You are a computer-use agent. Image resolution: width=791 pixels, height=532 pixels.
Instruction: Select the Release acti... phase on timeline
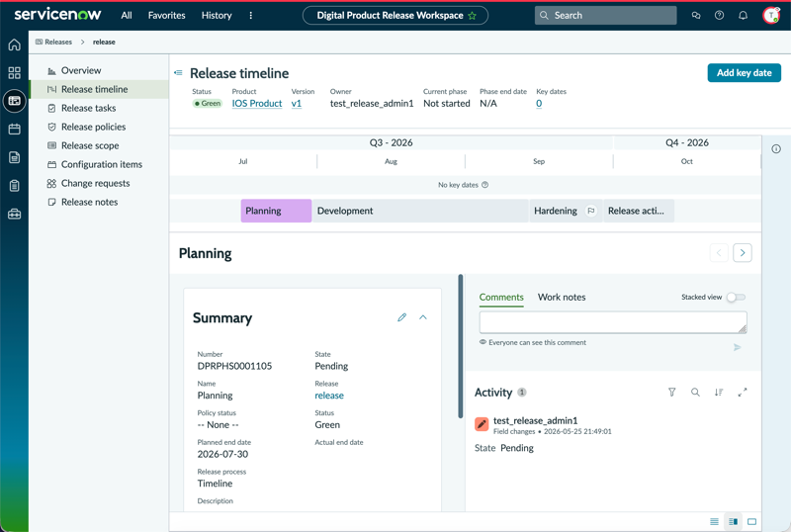coord(639,211)
